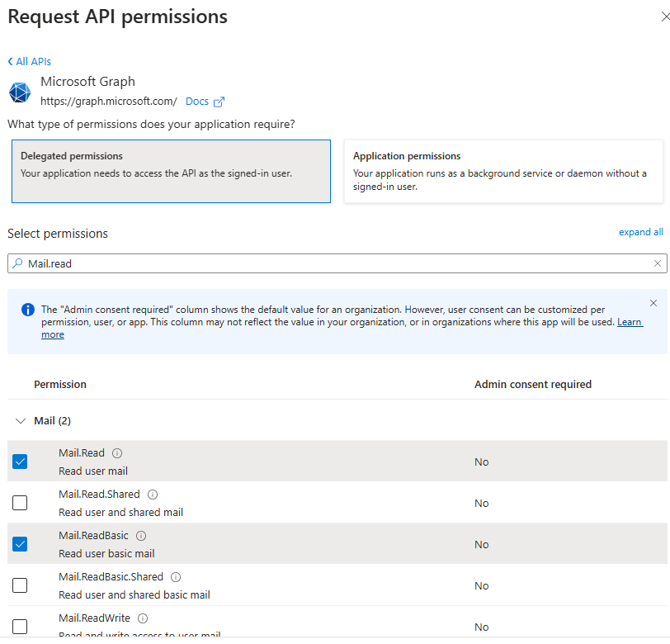
Task: Click the Microsoft Graph logo icon
Action: click(20, 92)
